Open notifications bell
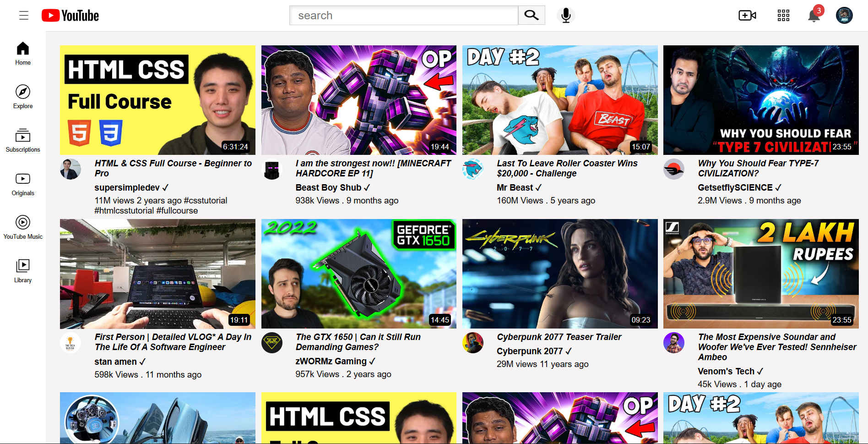Viewport: 868px width, 444px height. [814, 16]
